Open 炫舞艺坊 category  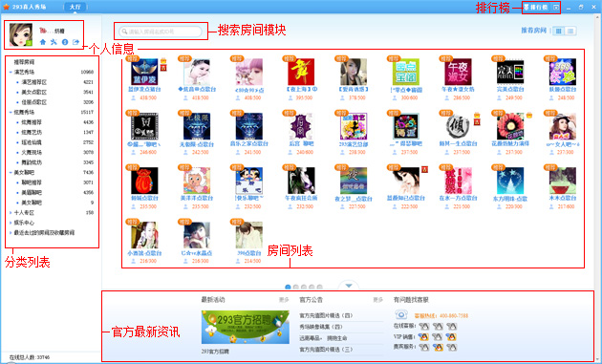click(x=32, y=132)
